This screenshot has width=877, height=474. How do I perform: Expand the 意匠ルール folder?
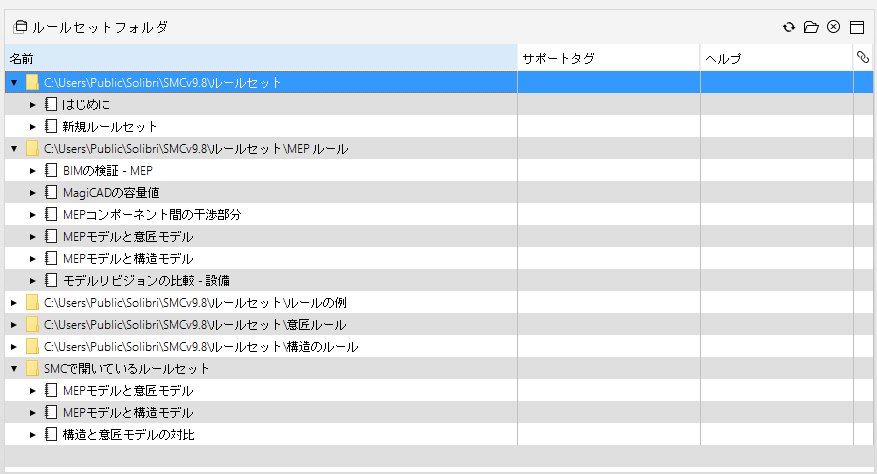click(x=14, y=325)
